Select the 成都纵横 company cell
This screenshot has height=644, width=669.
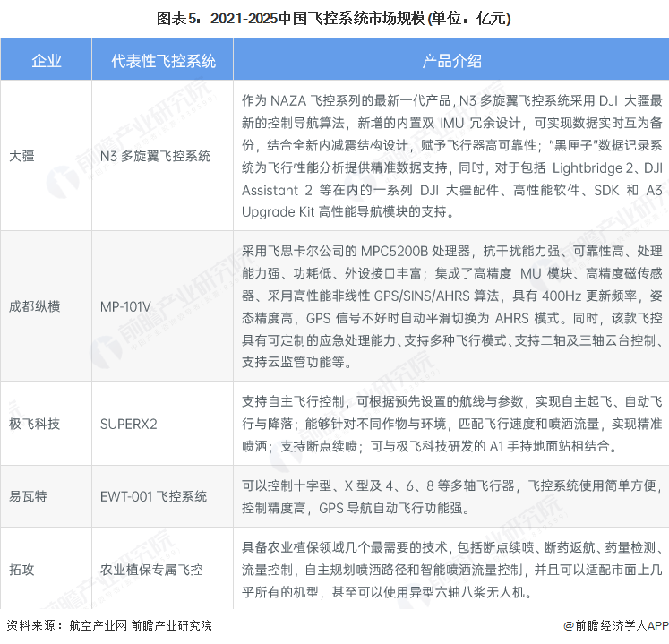36,305
